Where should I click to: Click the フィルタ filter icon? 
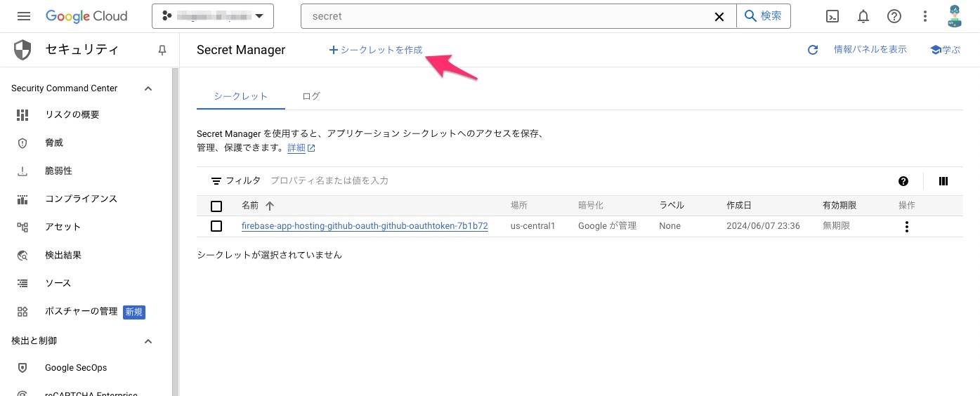coord(216,181)
